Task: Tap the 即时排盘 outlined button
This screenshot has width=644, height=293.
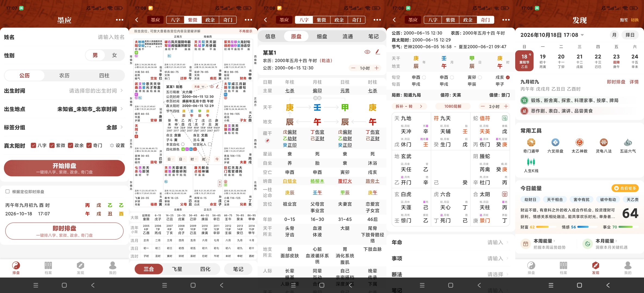Action: [x=64, y=231]
